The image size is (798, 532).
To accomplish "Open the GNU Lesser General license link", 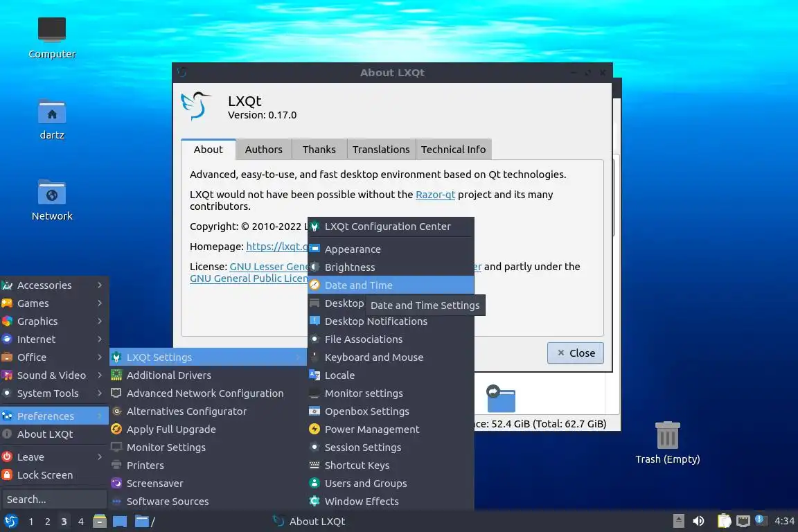I will pyautogui.click(x=269, y=266).
